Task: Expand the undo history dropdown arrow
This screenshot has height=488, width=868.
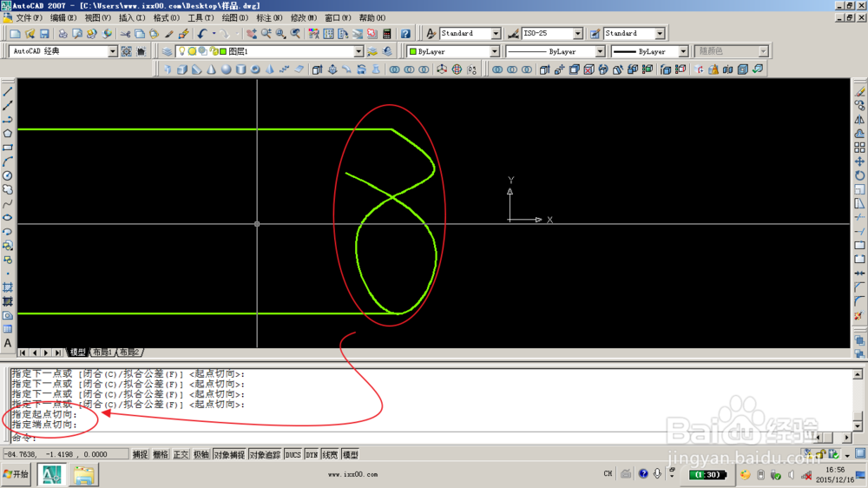Action: click(214, 34)
